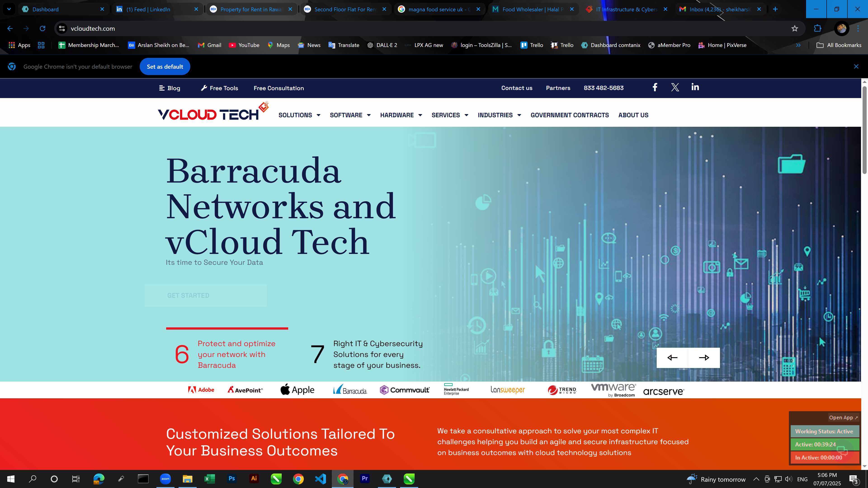Open Chrome profile avatar
This screenshot has width=868, height=488.
(x=842, y=29)
